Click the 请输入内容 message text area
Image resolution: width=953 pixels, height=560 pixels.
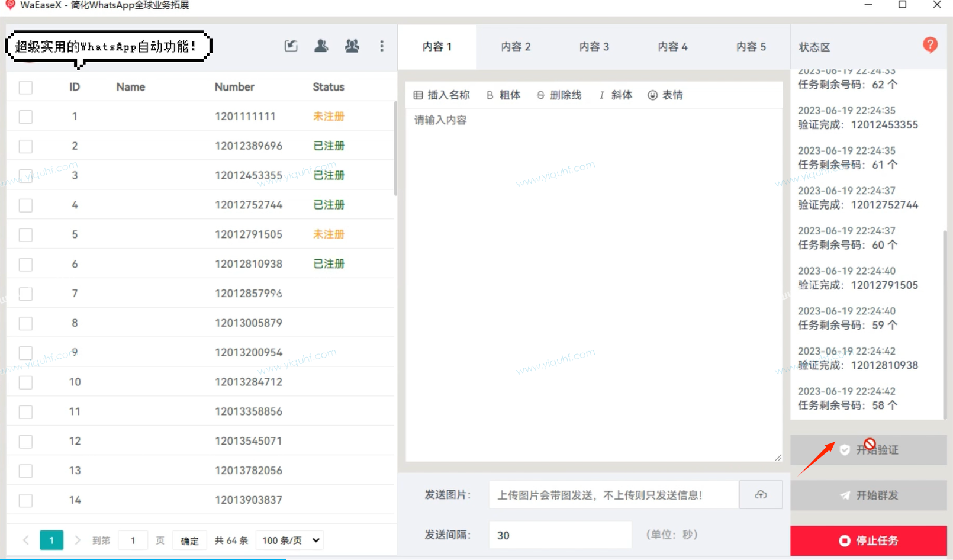pyautogui.click(x=594, y=284)
